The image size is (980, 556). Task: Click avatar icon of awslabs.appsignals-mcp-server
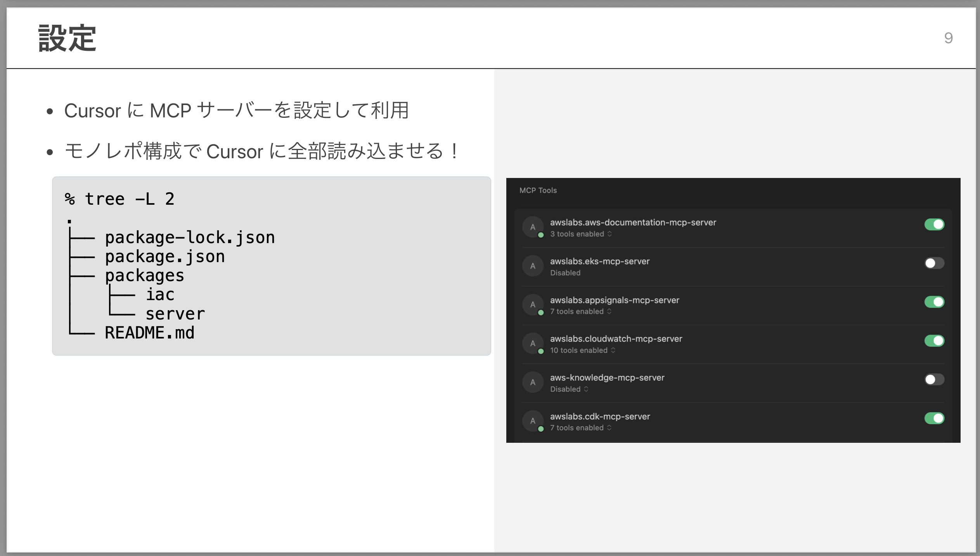[533, 305]
